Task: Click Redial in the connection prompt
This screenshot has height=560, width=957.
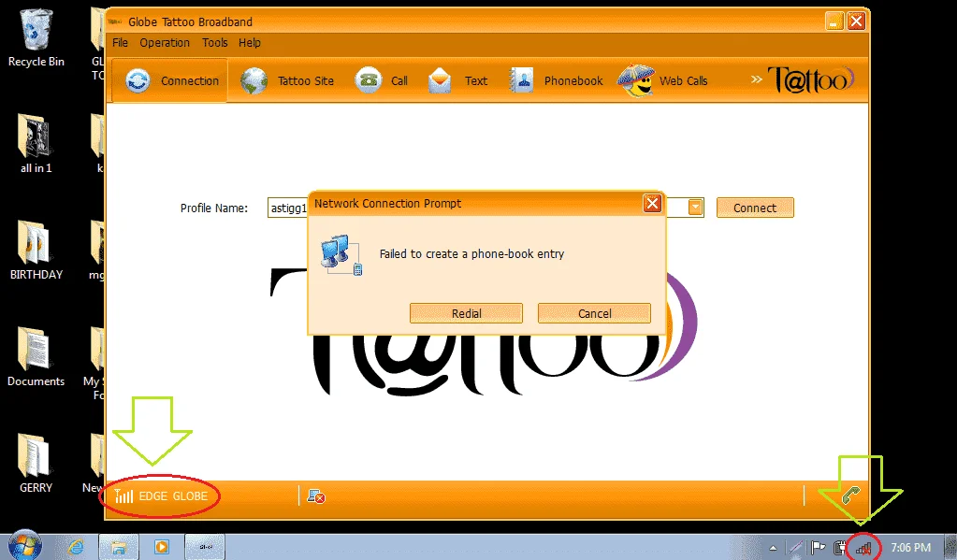Action: click(x=466, y=313)
